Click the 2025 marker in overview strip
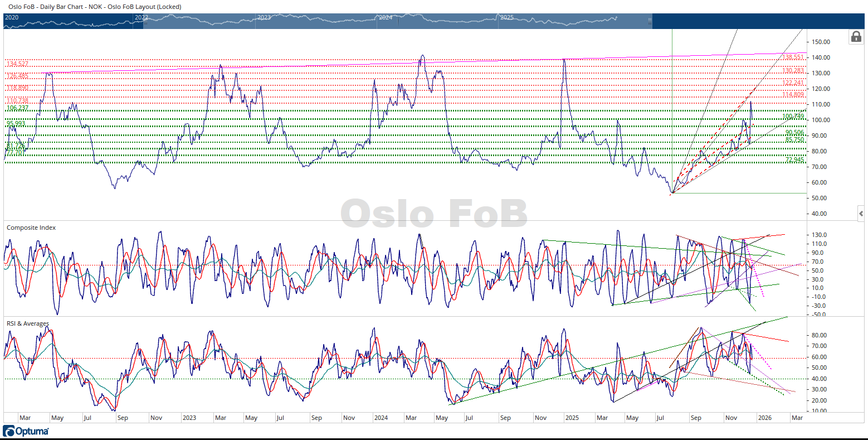 506,18
